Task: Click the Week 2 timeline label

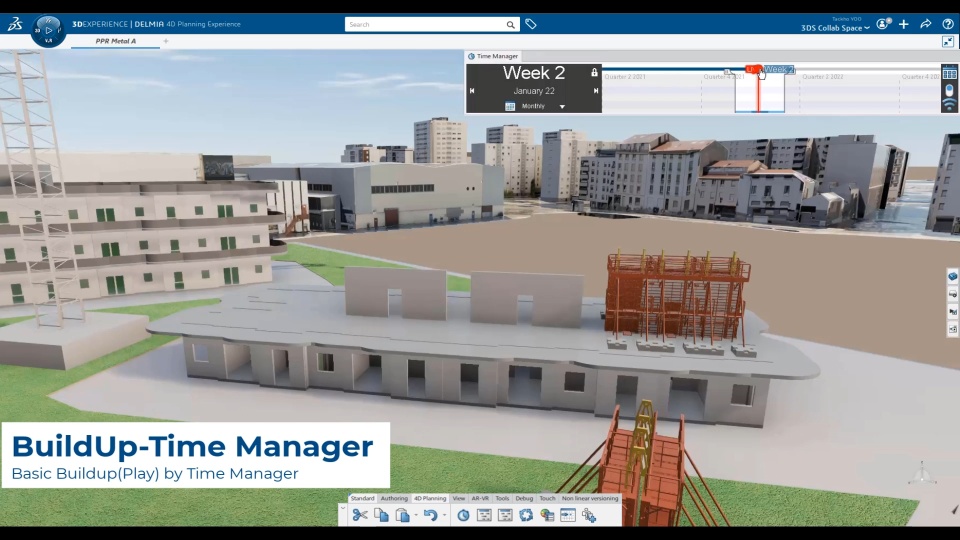Action: [779, 69]
